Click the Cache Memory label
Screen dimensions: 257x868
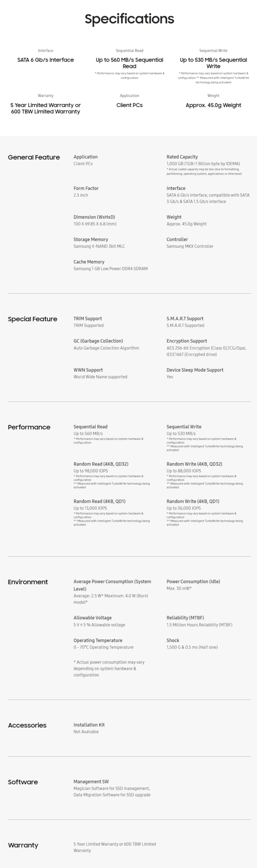pyautogui.click(x=89, y=262)
